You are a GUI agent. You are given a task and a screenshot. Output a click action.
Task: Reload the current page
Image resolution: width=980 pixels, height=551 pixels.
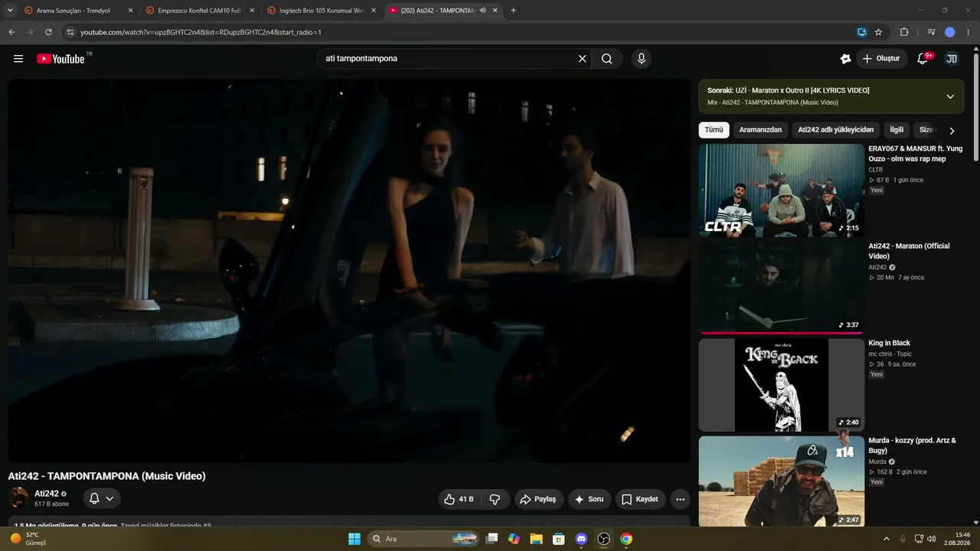(48, 32)
